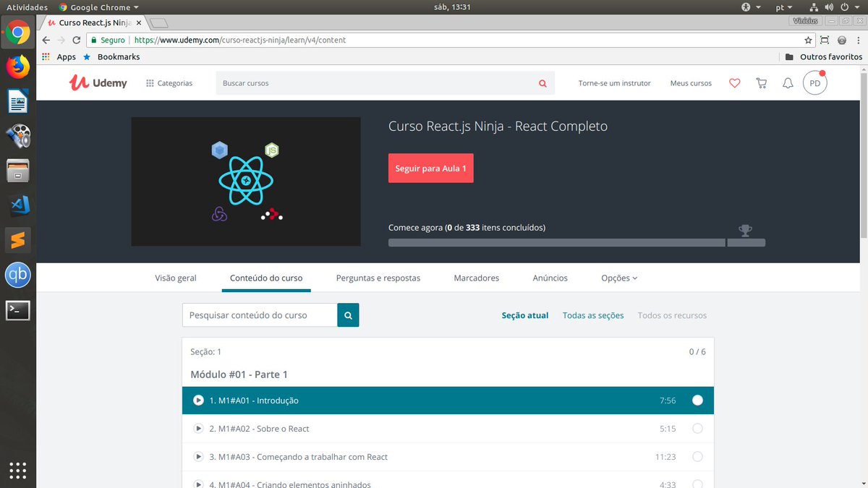The width and height of the screenshot is (868, 488).
Task: Click the gear-shaped extension icon in Chrome toolbar
Action: point(842,40)
